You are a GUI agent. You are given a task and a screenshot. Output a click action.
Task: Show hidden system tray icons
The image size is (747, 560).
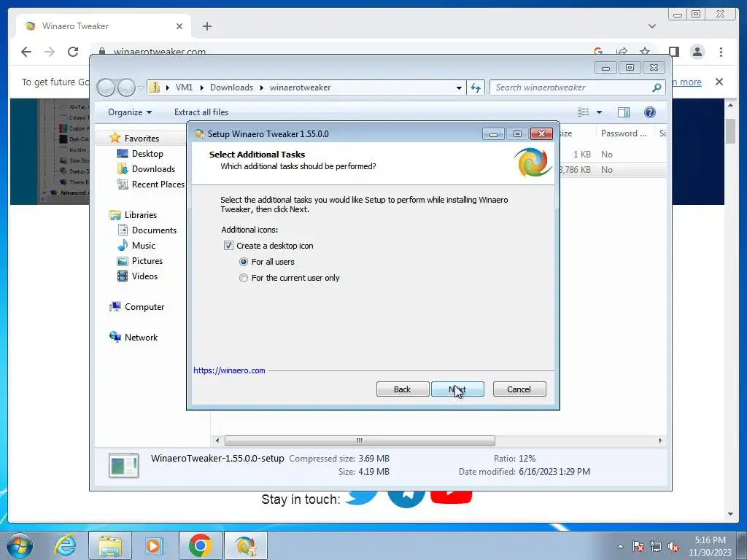pyautogui.click(x=620, y=547)
